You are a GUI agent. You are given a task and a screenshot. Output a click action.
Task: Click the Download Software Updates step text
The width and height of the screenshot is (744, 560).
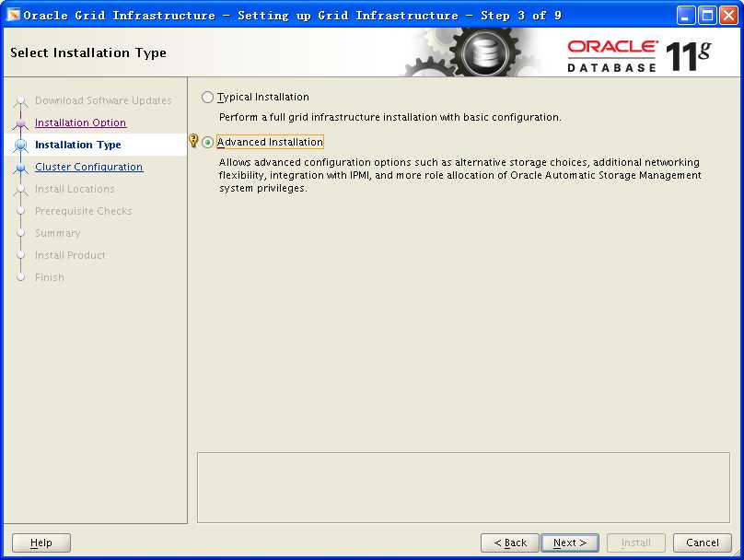pos(103,100)
